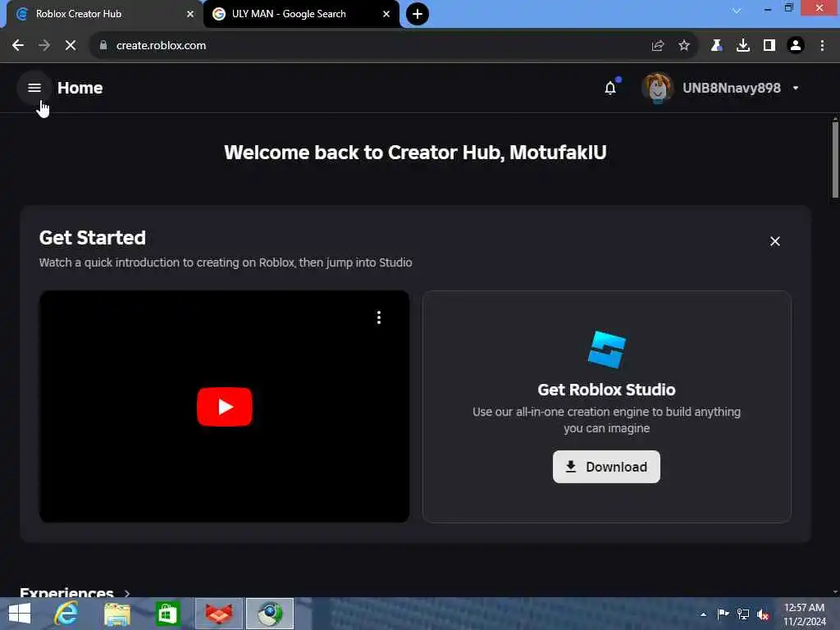Viewport: 840px width, 630px height.
Task: Go forward to the next page
Action: click(44, 46)
